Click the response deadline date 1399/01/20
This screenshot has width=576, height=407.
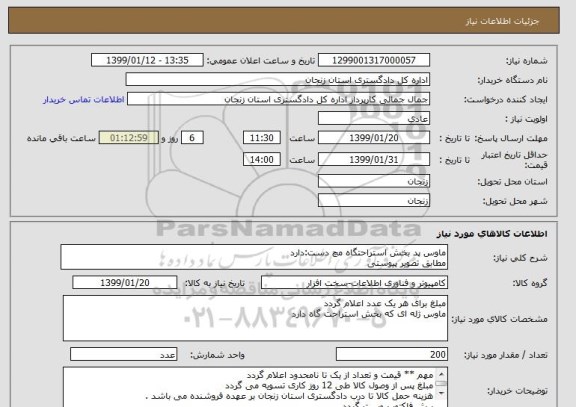point(374,138)
